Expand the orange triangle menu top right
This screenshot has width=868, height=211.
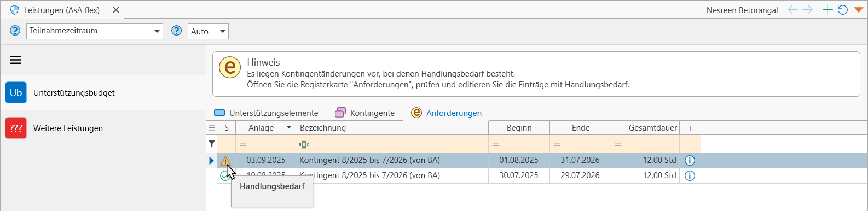point(858,10)
